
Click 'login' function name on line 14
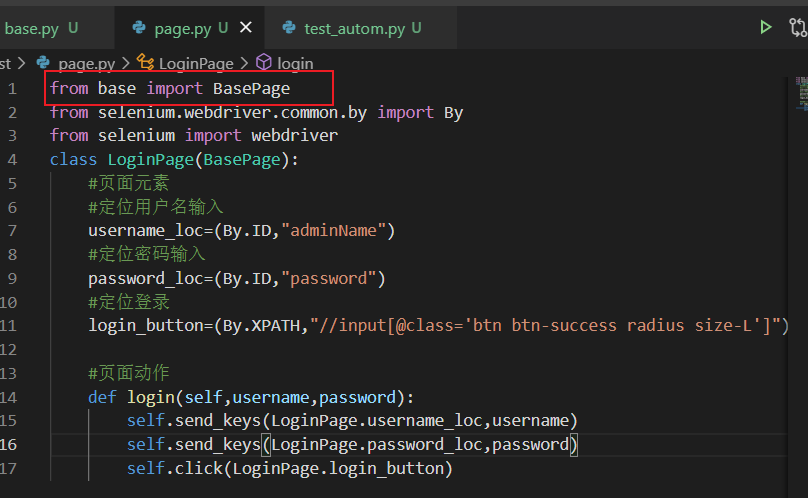(x=150, y=397)
